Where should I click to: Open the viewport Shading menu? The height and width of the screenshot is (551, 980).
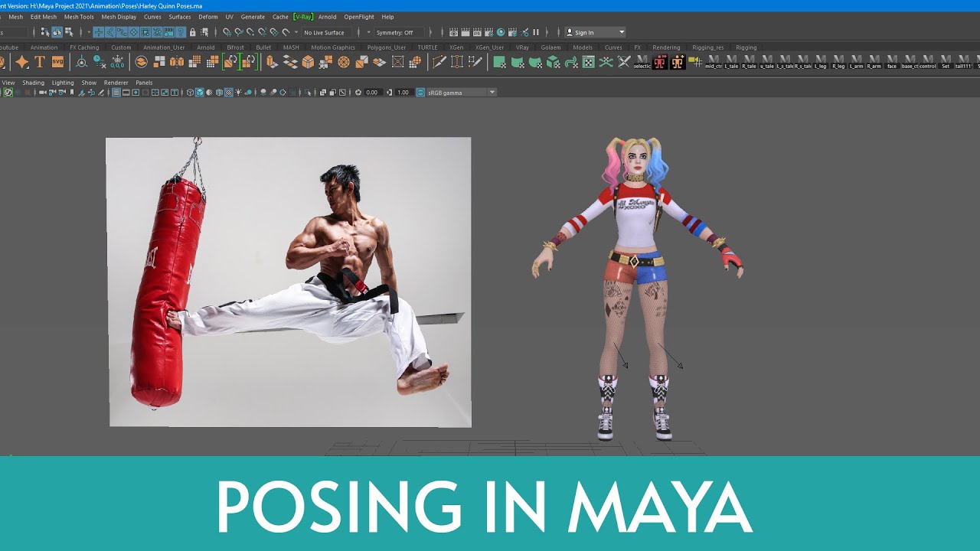pyautogui.click(x=33, y=83)
